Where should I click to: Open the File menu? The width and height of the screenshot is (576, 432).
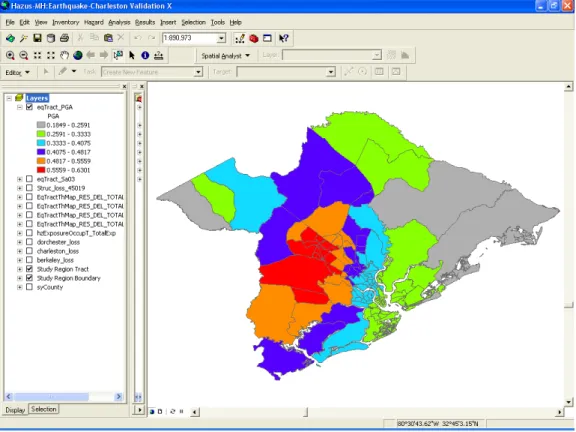coord(10,22)
